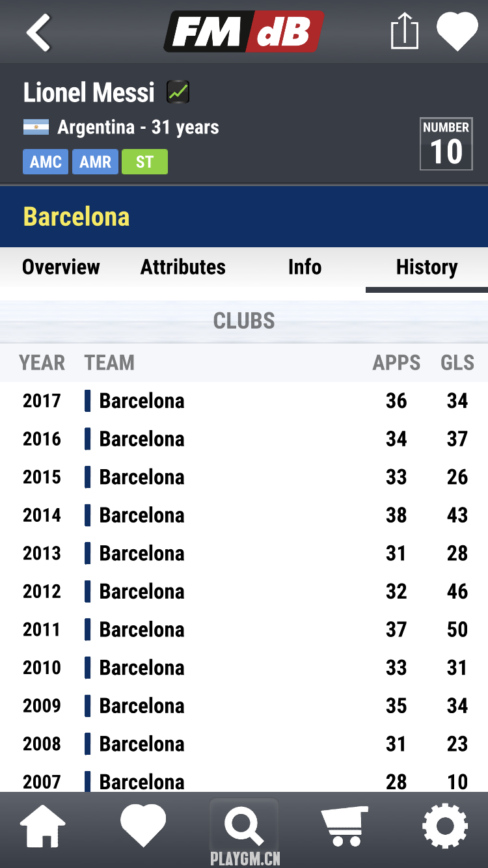Click the AMC position badge
This screenshot has height=868, width=488.
(x=46, y=162)
